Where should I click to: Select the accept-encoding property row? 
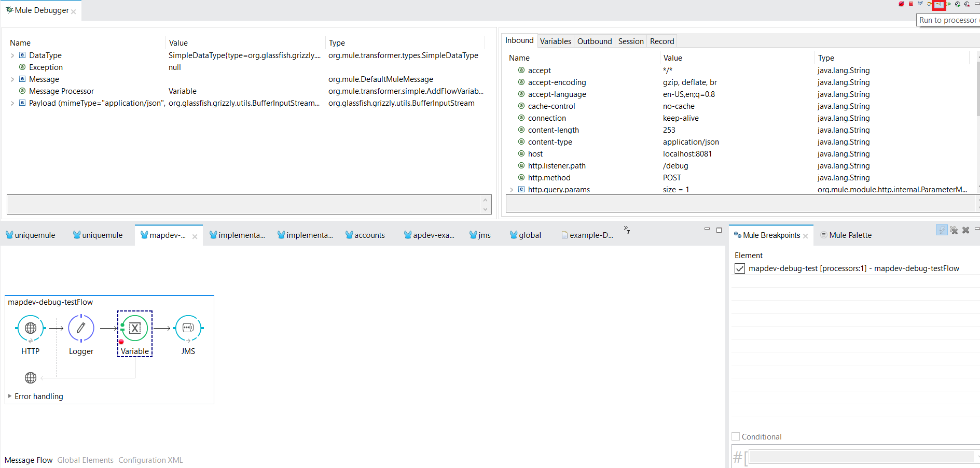pyautogui.click(x=739, y=82)
